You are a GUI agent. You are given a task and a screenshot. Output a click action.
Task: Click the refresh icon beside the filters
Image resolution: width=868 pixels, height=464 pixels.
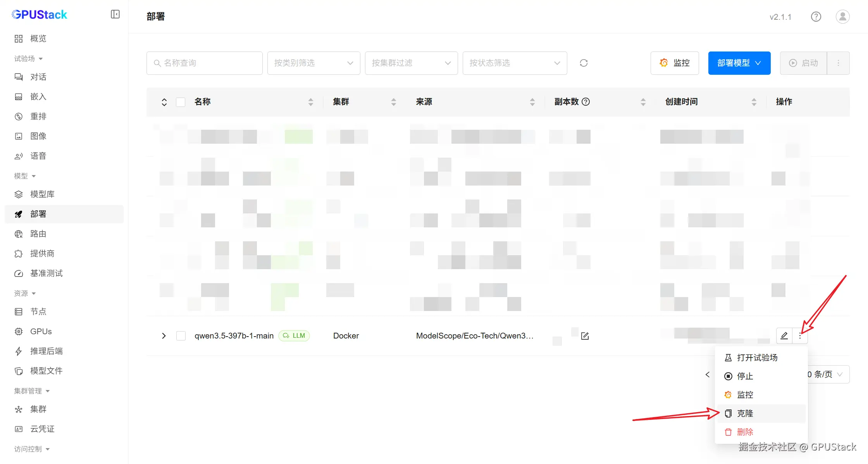(x=584, y=63)
